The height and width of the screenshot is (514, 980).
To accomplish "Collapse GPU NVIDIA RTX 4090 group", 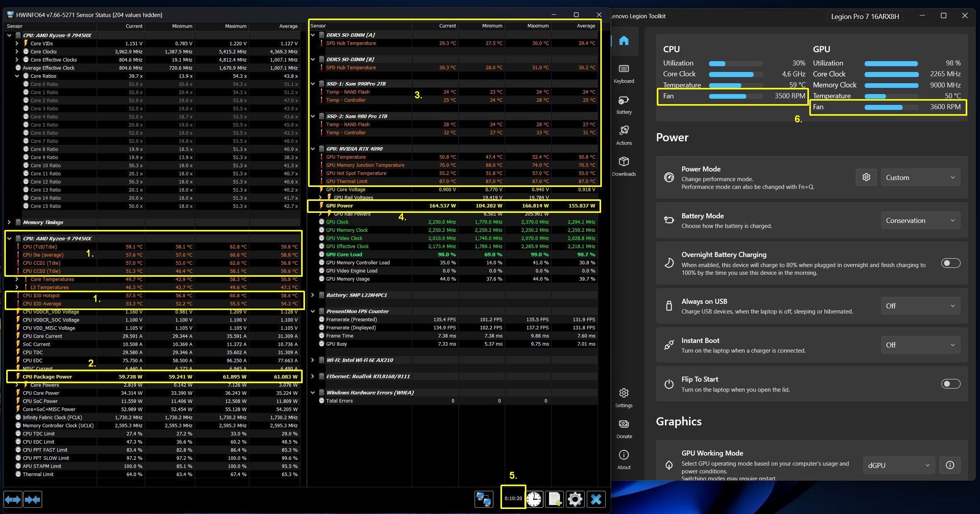I will (313, 149).
